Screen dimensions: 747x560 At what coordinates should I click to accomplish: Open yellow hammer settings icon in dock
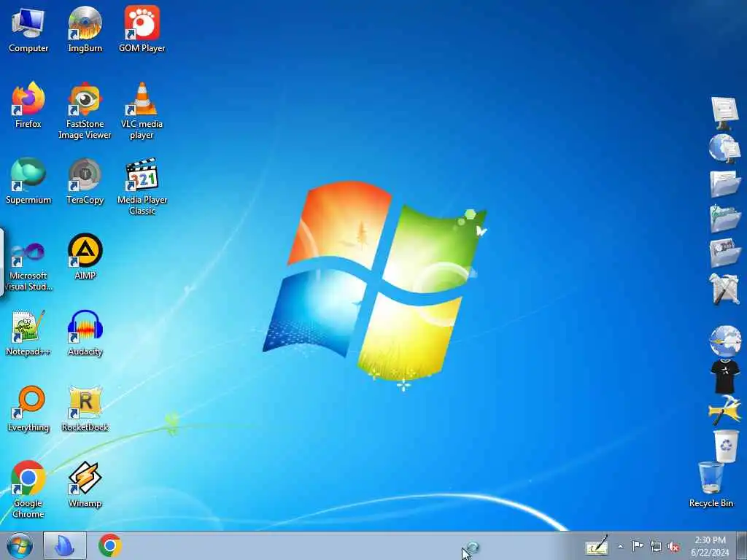click(x=725, y=411)
